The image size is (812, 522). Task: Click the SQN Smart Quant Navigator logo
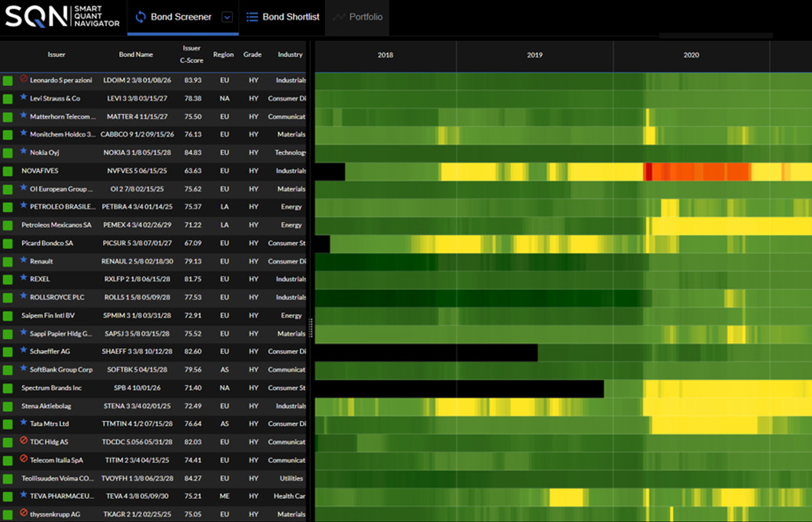click(x=62, y=17)
